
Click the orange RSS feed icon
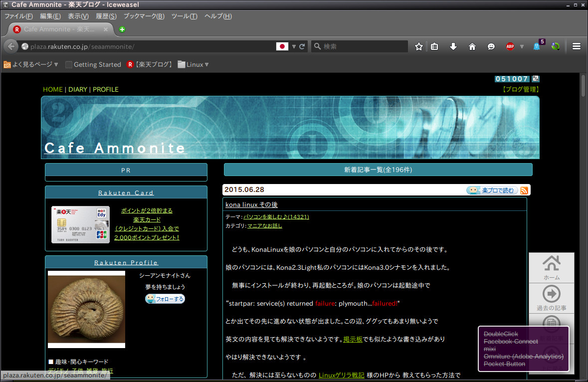pos(524,191)
